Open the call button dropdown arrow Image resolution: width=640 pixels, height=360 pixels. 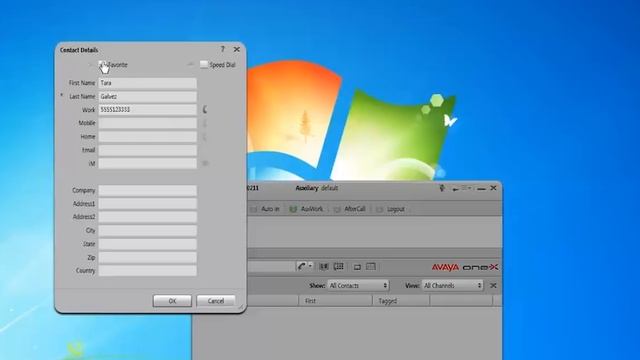311,267
